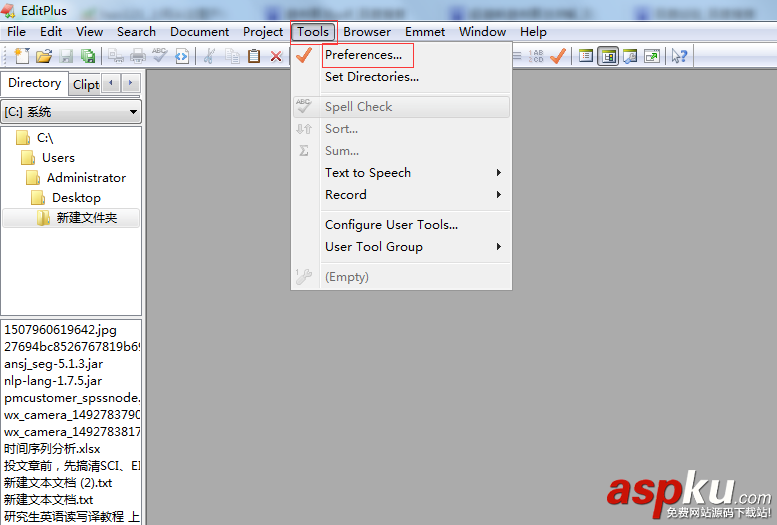Click the Copy toolbar icon
This screenshot has height=525, width=777.
(232, 56)
